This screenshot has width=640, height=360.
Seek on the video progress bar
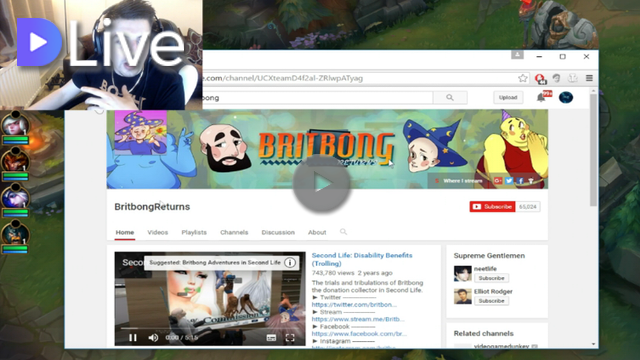tap(210, 328)
